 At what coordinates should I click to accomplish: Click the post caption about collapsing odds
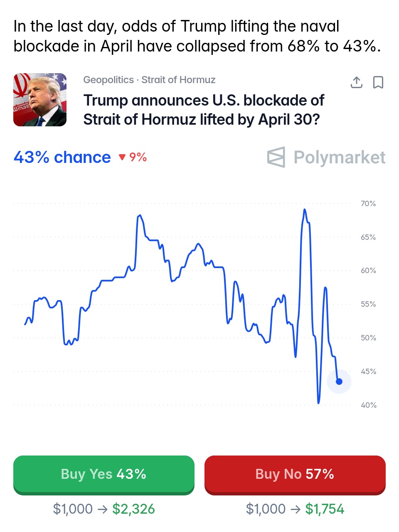197,36
